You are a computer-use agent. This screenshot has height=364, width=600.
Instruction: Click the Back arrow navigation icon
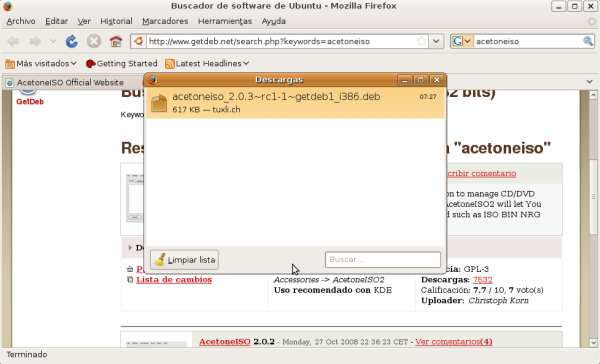coord(13,41)
